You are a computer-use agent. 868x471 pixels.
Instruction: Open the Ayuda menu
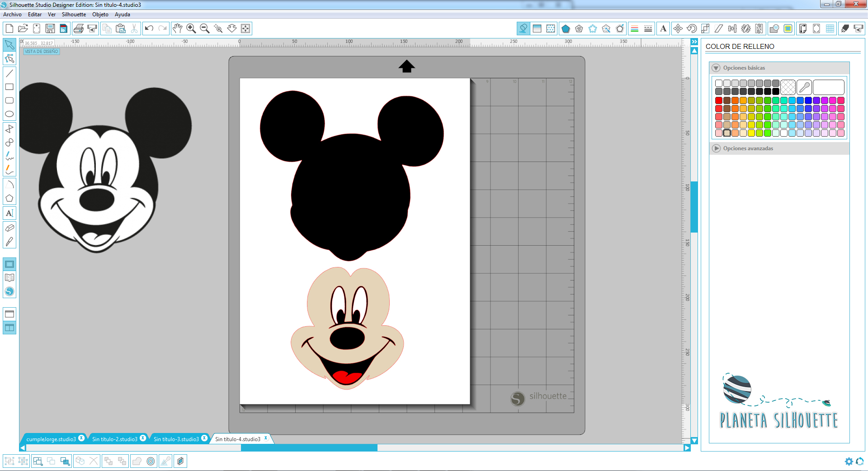123,14
